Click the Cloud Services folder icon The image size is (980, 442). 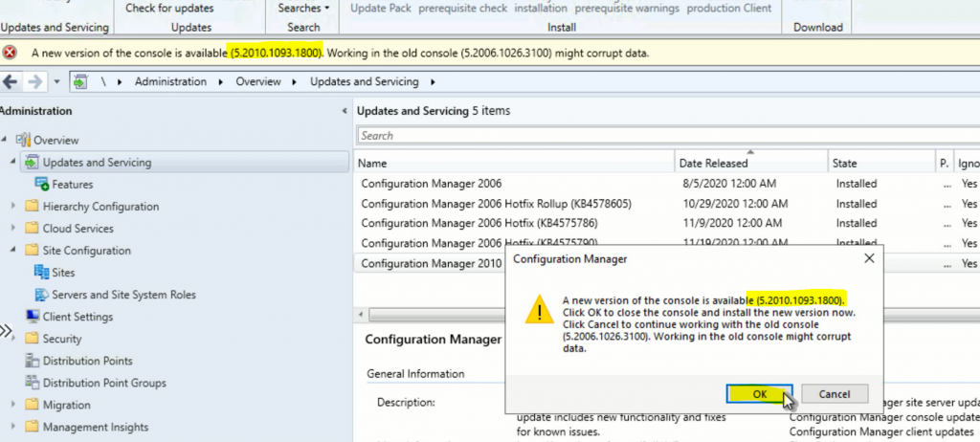click(x=32, y=229)
